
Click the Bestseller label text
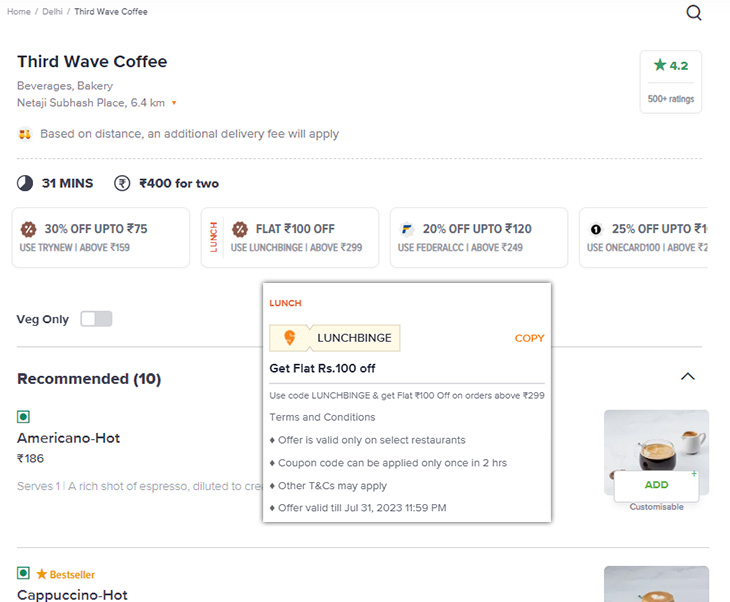[72, 575]
